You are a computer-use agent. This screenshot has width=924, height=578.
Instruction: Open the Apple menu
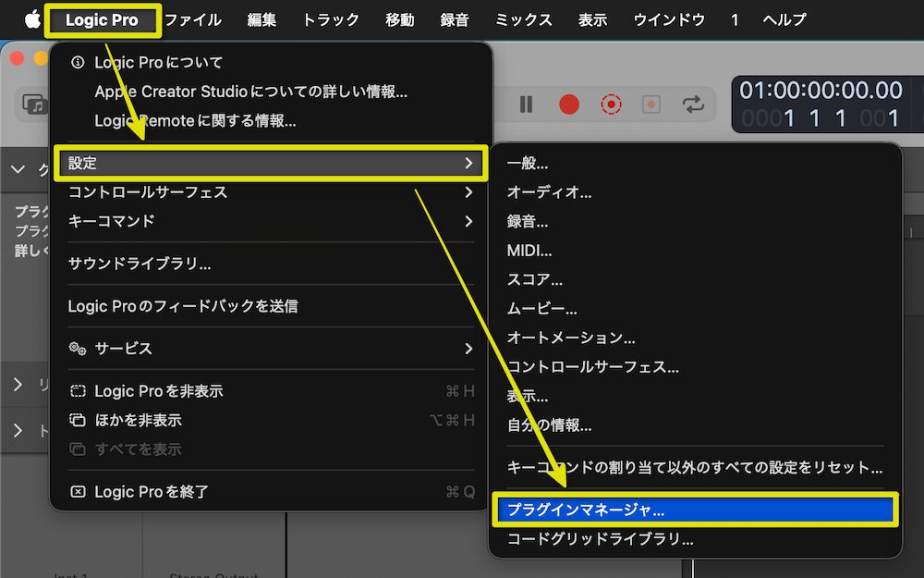click(29, 18)
